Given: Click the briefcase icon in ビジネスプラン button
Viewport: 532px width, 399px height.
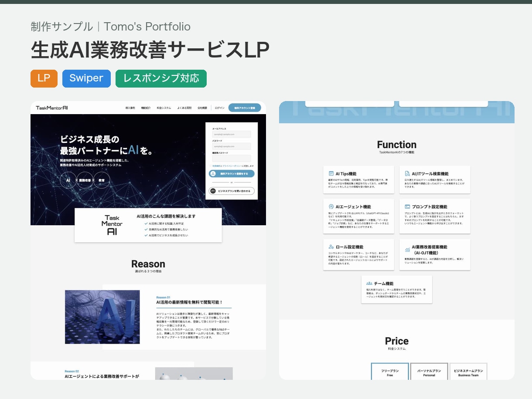Looking at the screenshot, I should (213, 191).
